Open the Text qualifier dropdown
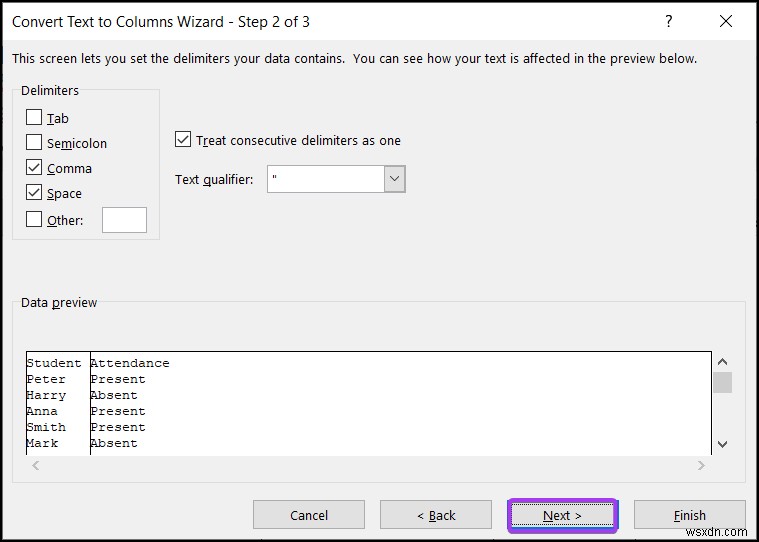 pyautogui.click(x=395, y=180)
